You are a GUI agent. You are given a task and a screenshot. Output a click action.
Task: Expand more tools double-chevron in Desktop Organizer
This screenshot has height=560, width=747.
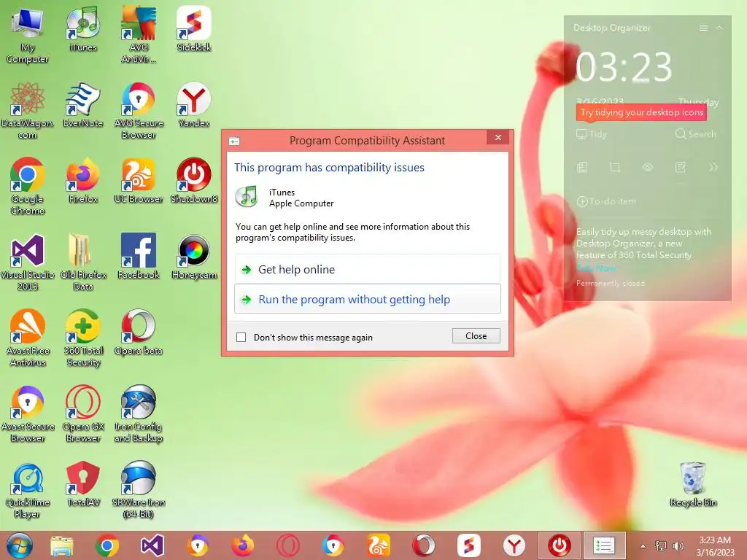click(713, 167)
